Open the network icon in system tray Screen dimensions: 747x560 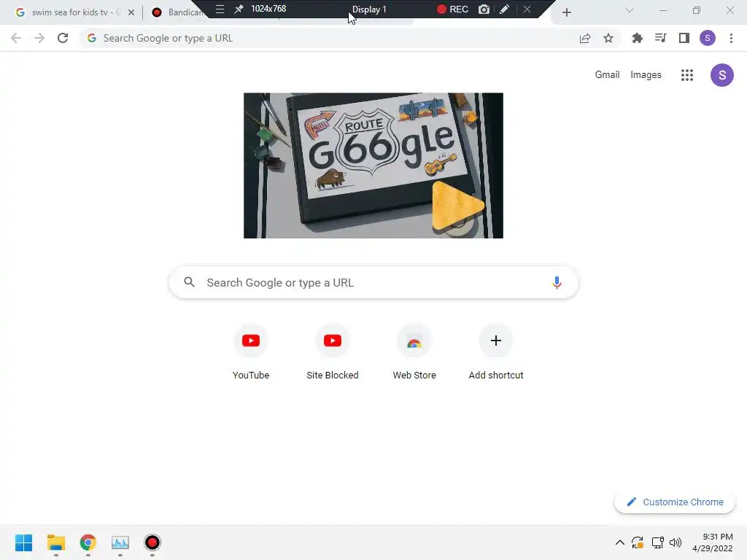657,542
